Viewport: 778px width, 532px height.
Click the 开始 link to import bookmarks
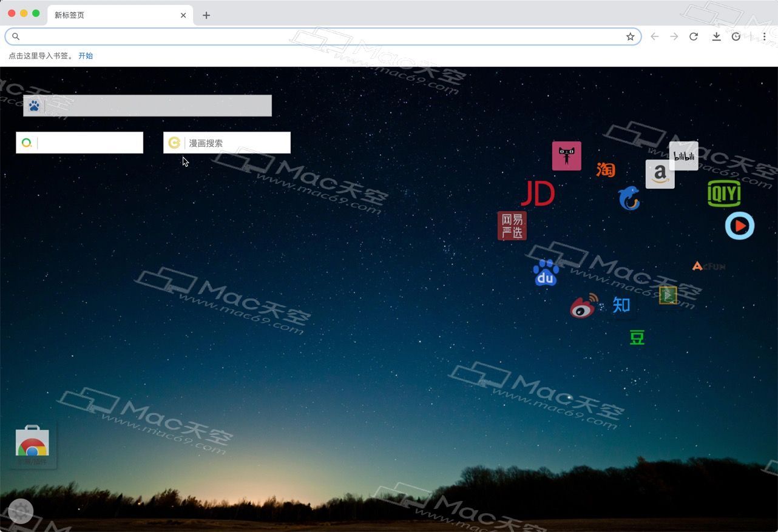point(86,56)
